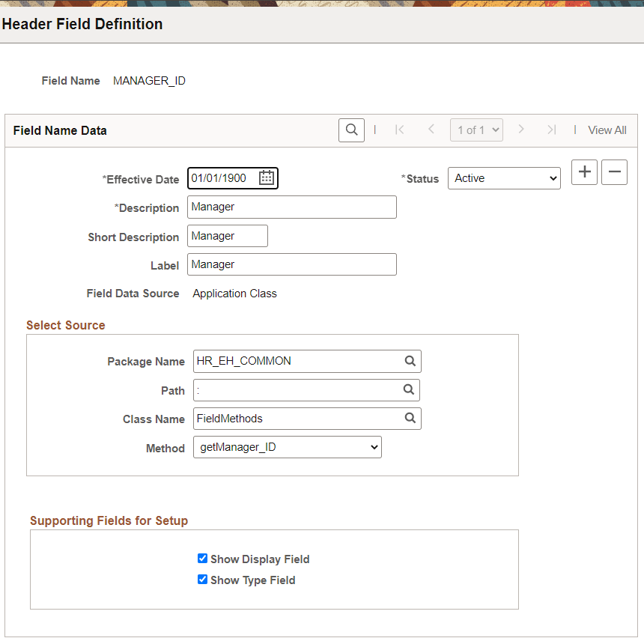The image size is (644, 644).
Task: Go to the previous row arrow
Action: point(431,130)
